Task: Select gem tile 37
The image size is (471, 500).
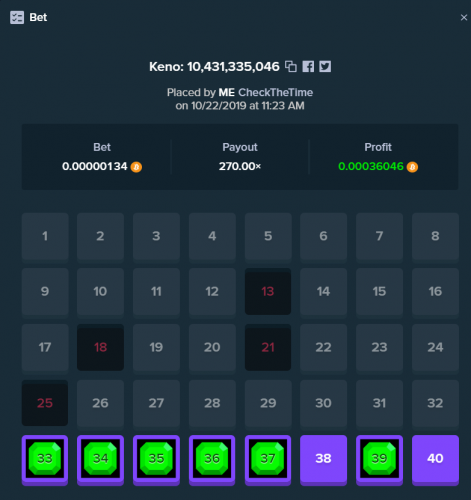Action: (x=268, y=460)
